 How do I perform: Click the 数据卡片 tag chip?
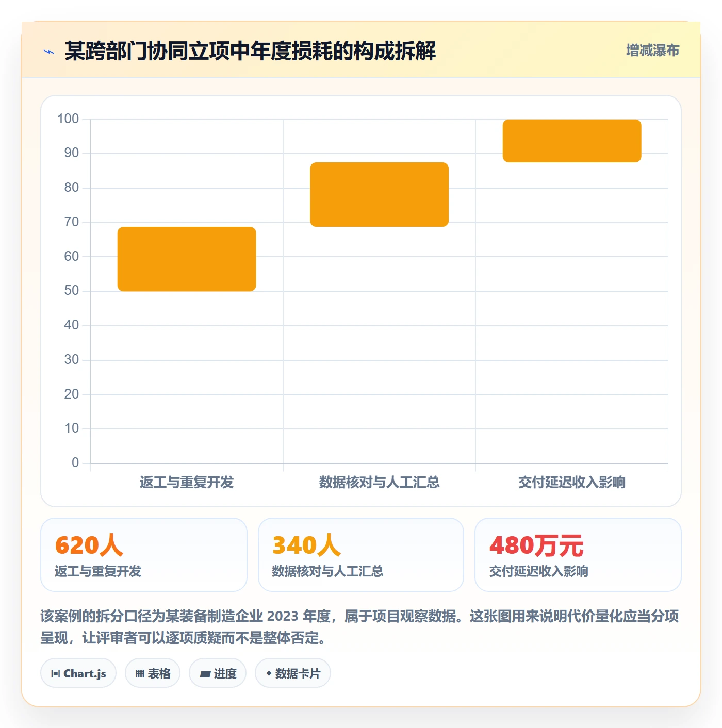293,673
